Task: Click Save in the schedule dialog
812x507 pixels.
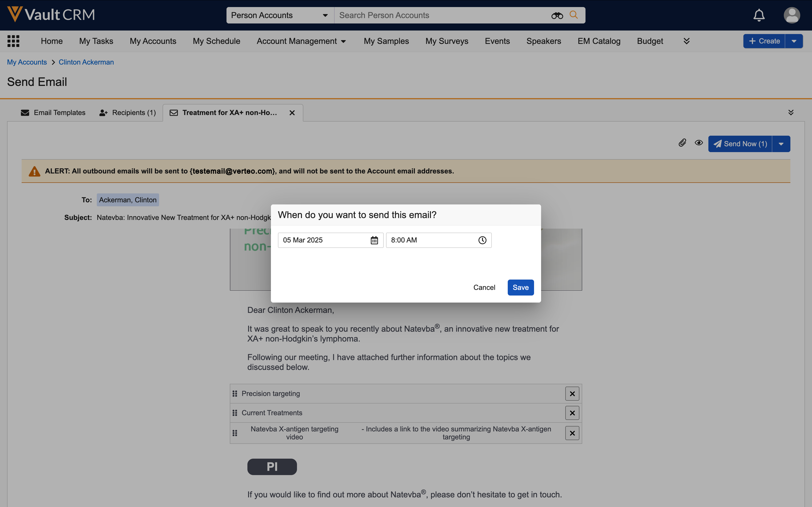Action: coord(520,287)
